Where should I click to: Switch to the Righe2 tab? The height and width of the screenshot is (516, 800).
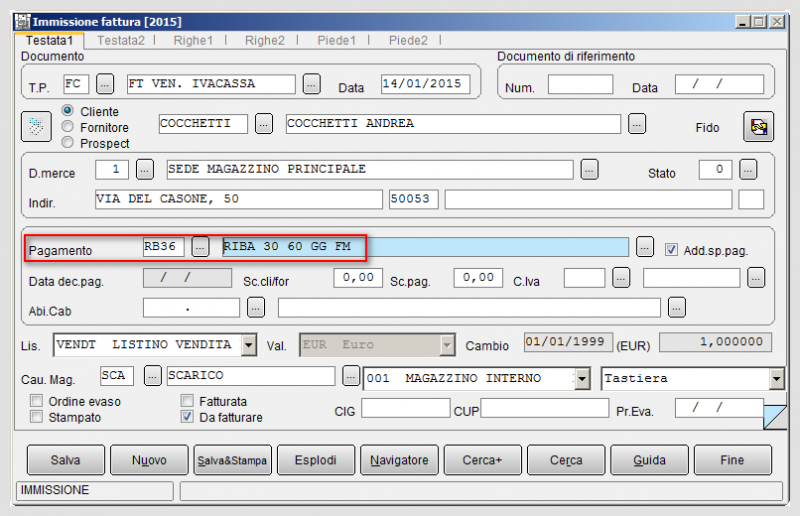pyautogui.click(x=265, y=40)
